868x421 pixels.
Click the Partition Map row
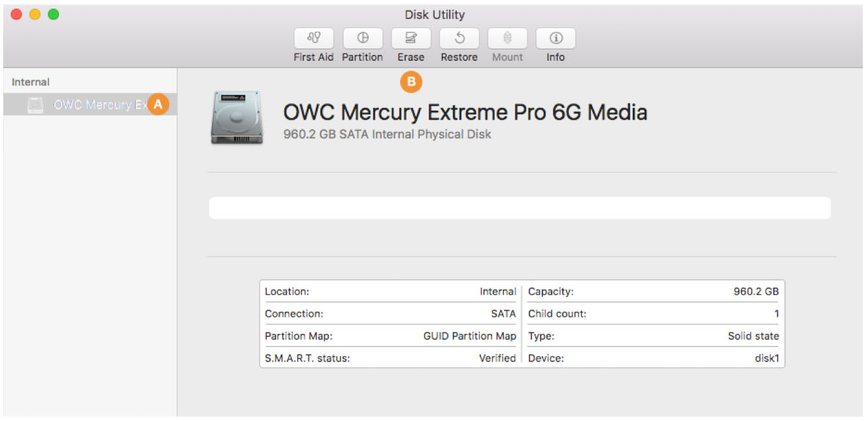(390, 336)
